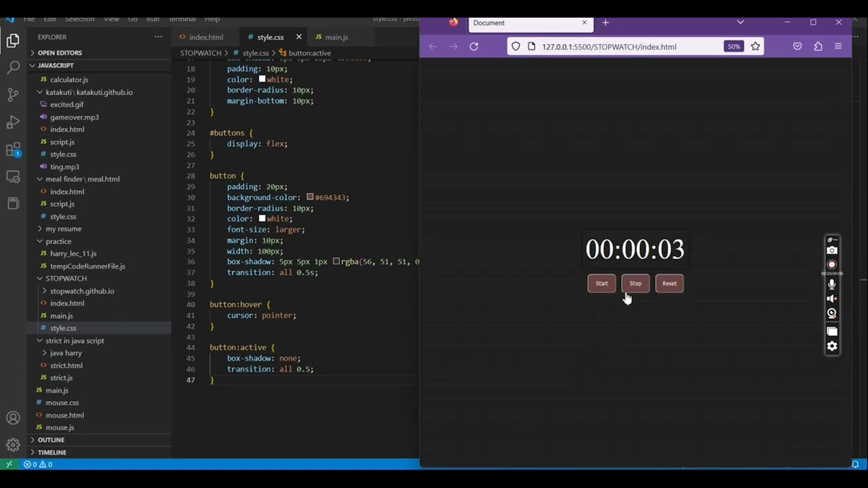Open the Firefox extensions puzzle icon

coord(818,46)
